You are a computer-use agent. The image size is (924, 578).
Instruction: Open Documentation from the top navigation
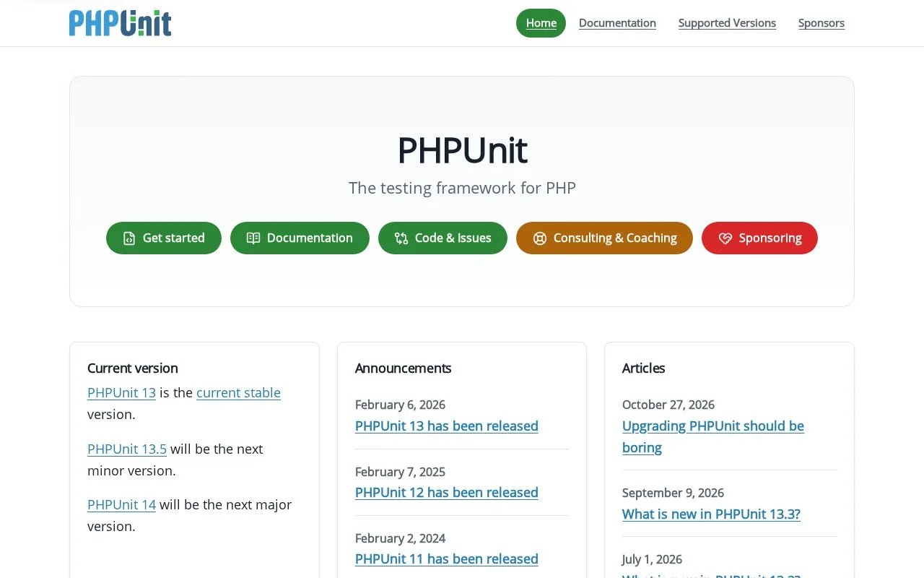tap(617, 23)
